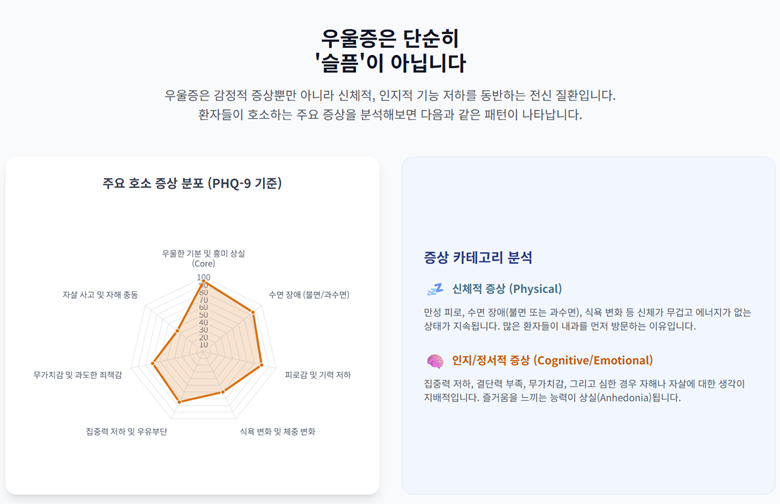The width and height of the screenshot is (780, 504).
Task: Click axis label 무가치감 및 과도한 죄책감
Action: (x=78, y=375)
